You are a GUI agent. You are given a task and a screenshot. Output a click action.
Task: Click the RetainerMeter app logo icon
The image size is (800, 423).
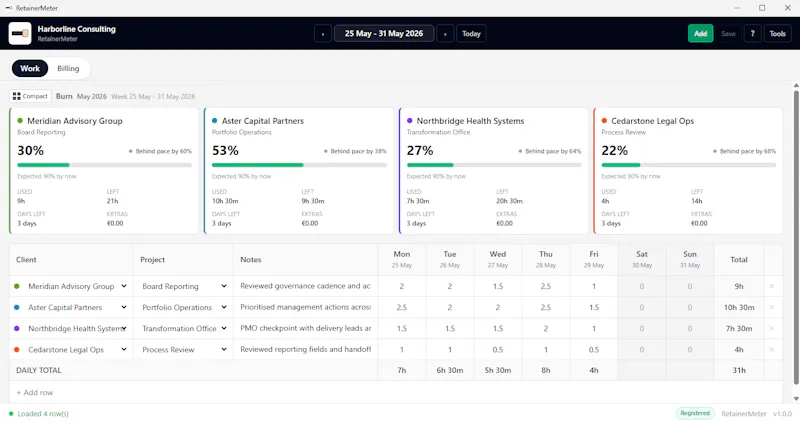pyautogui.click(x=20, y=33)
